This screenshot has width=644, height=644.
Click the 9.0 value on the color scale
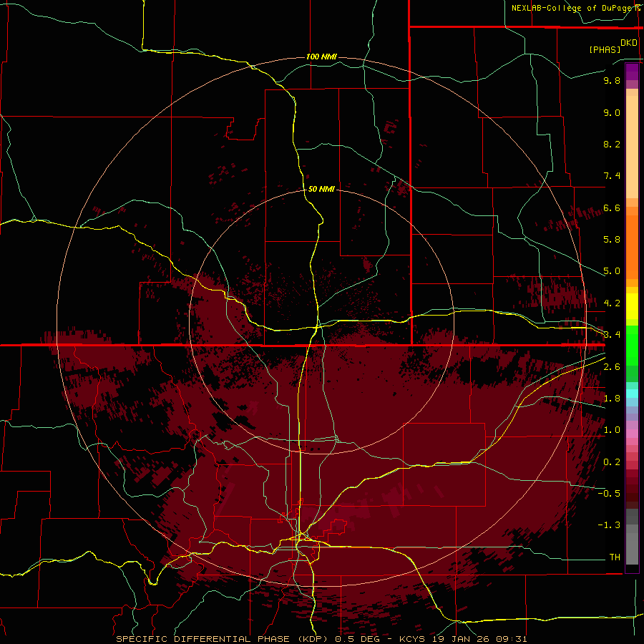[612, 112]
